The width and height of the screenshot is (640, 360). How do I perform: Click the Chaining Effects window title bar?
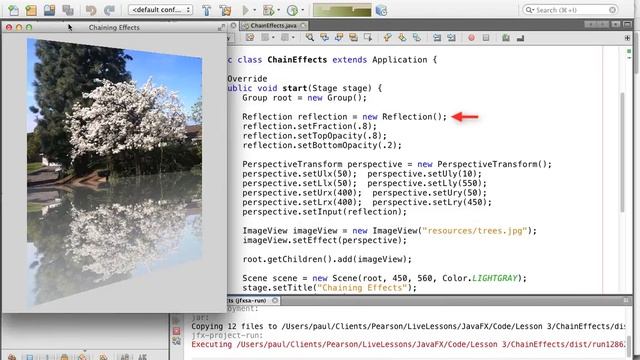tap(114, 27)
